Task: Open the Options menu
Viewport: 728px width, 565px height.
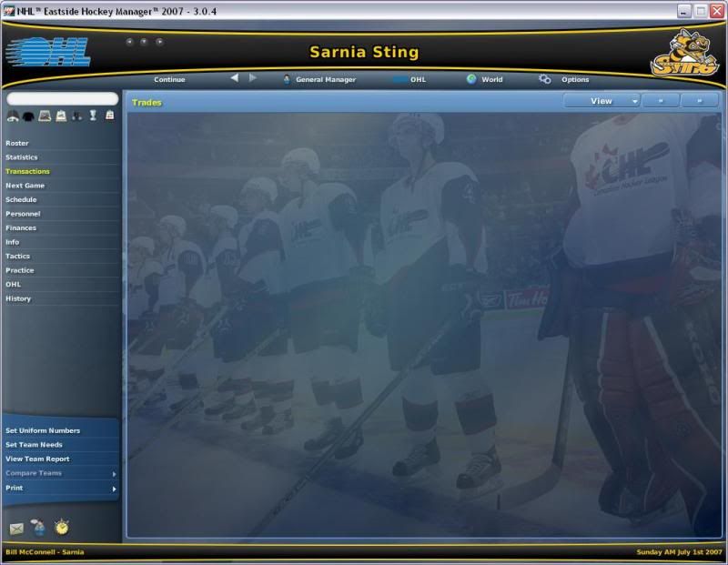Action: tap(575, 79)
